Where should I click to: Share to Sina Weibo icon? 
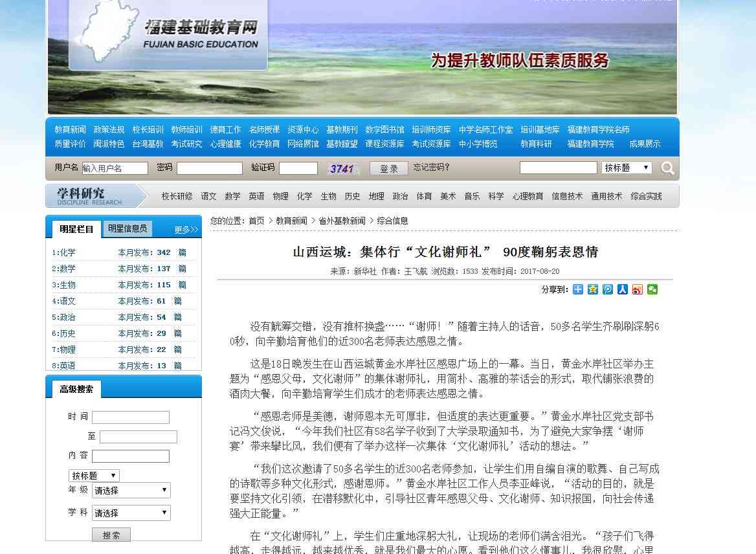638,289
